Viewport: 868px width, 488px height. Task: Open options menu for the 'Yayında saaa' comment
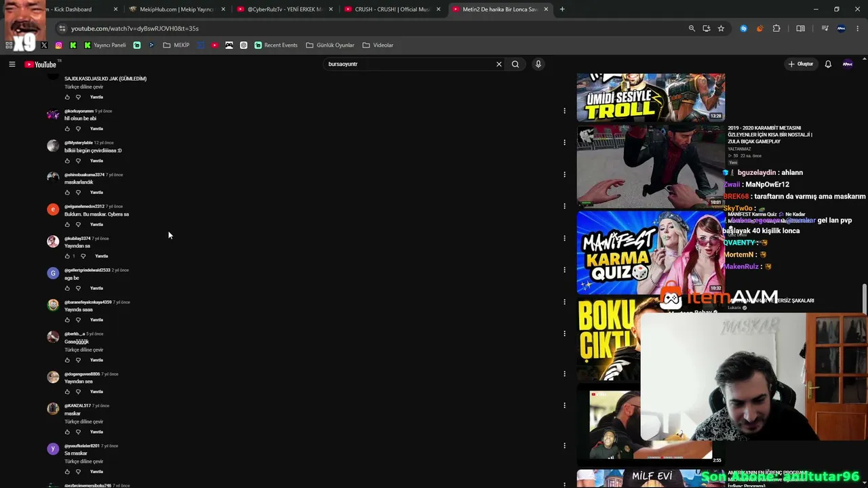pyautogui.click(x=564, y=302)
